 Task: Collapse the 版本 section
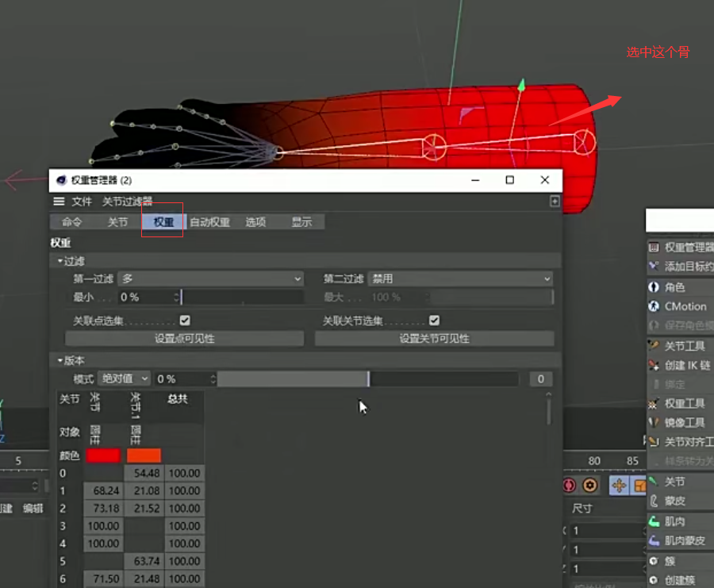point(59,360)
